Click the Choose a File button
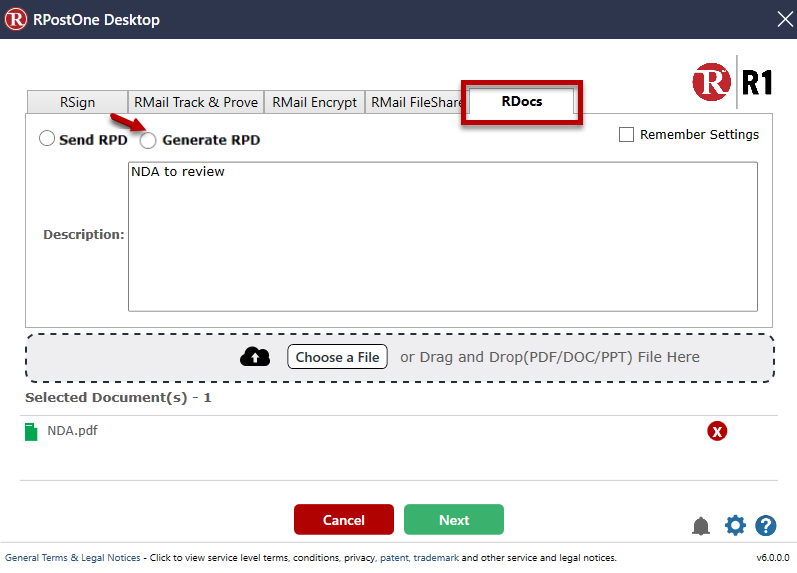This screenshot has height=573, width=797. (x=337, y=357)
